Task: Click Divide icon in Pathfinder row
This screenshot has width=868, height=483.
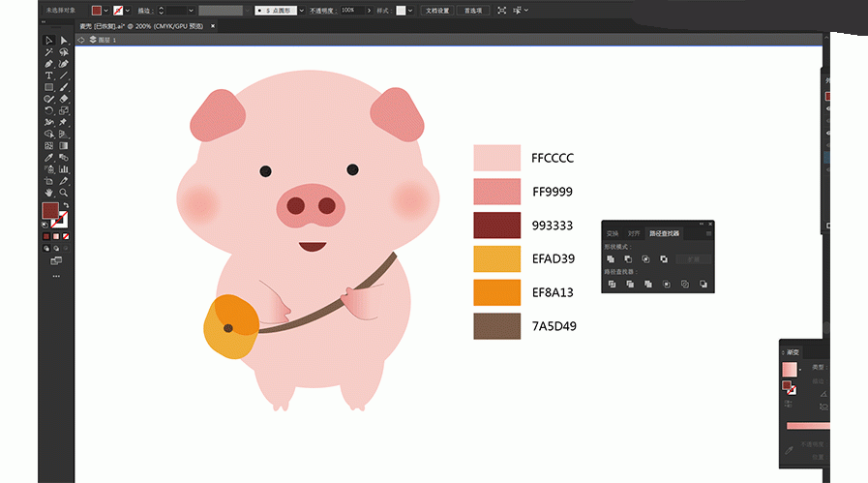Action: [x=611, y=285]
